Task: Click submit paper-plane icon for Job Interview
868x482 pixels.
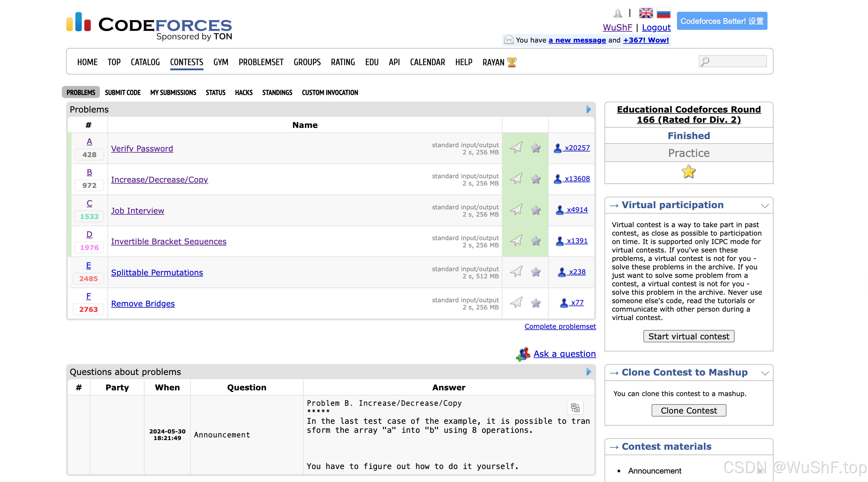Action: [x=516, y=210]
